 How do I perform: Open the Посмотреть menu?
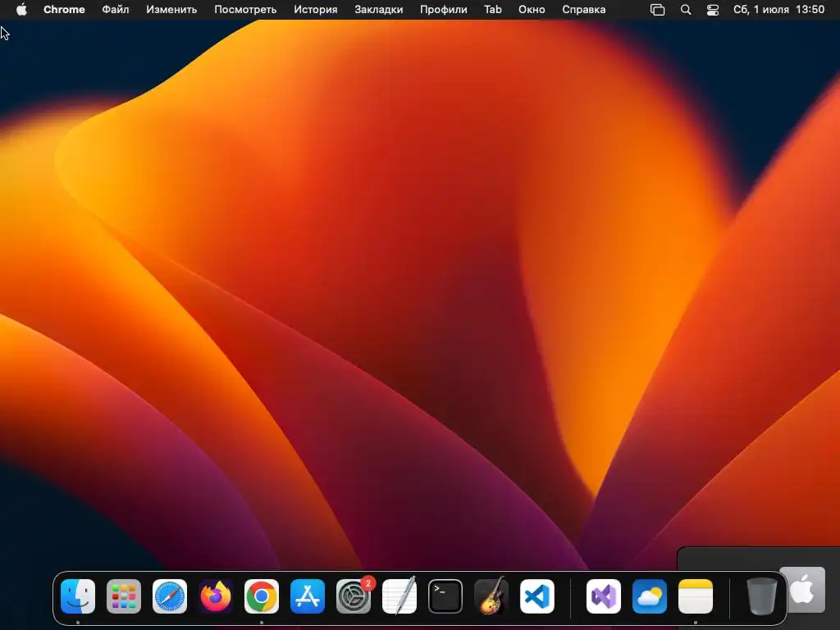point(245,10)
